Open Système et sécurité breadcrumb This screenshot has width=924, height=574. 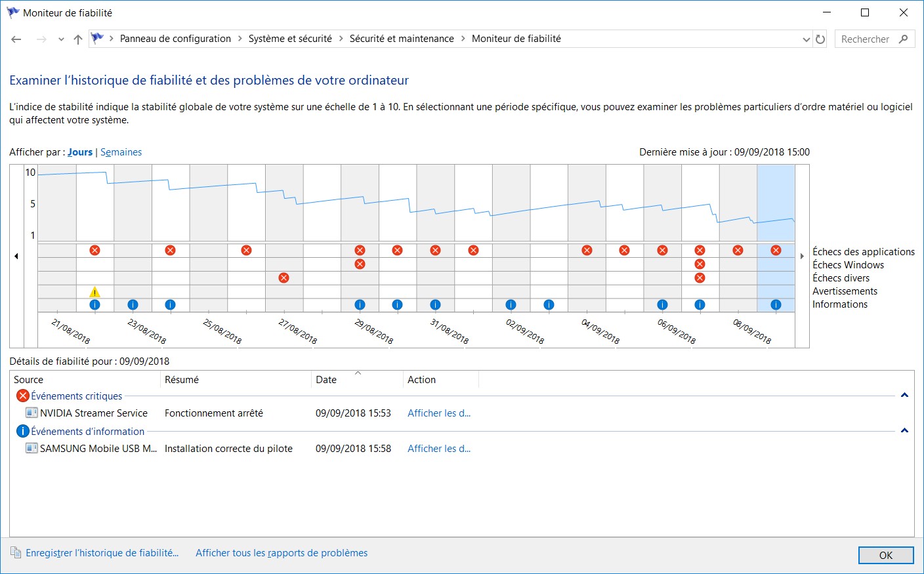[290, 39]
